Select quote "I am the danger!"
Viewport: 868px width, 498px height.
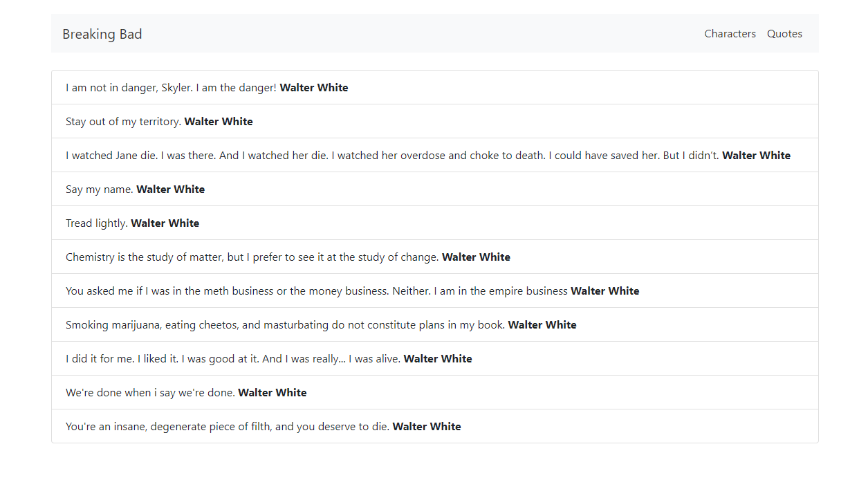coord(435,87)
